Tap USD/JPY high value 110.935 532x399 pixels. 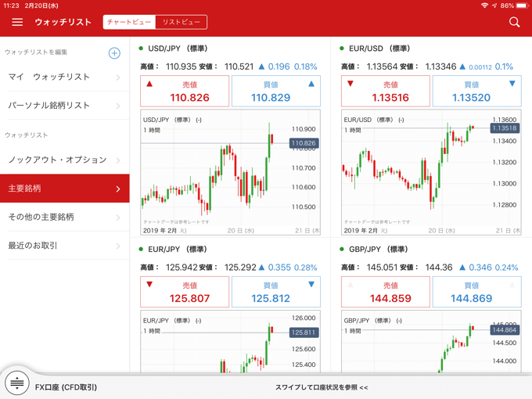click(182, 66)
